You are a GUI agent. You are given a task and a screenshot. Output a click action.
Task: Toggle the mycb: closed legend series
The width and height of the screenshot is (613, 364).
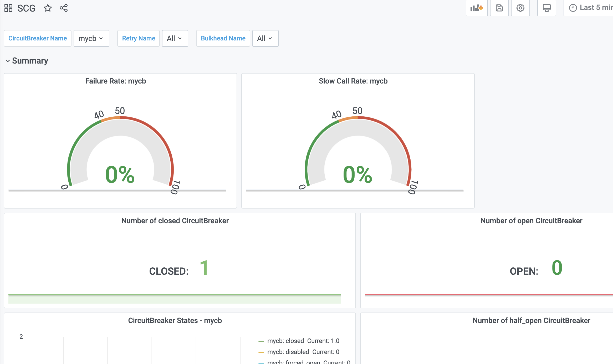click(x=285, y=341)
